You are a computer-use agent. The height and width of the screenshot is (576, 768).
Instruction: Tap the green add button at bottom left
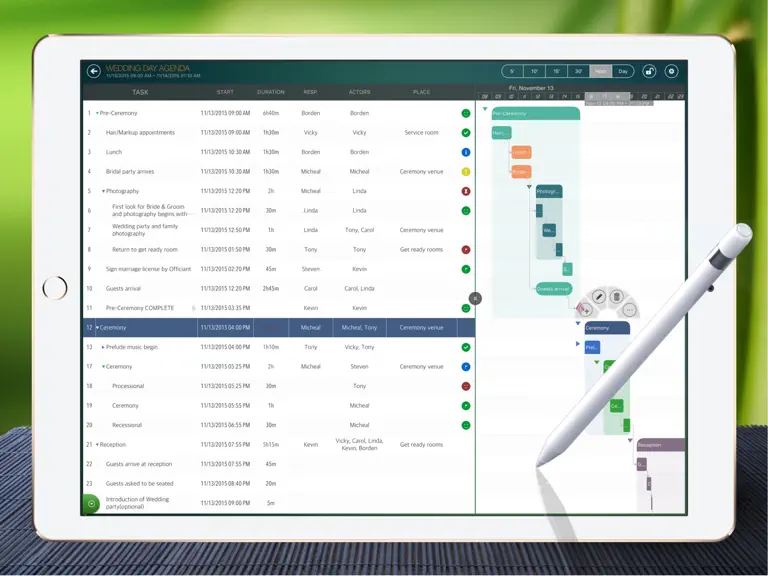[91, 504]
